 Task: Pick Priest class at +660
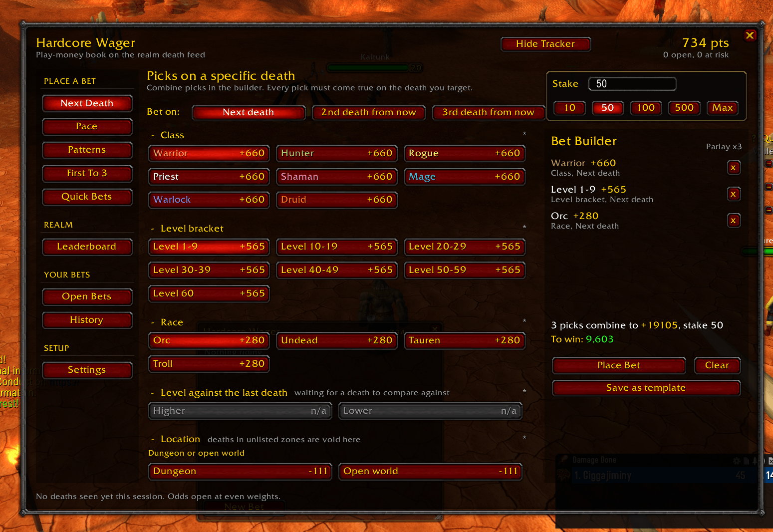pyautogui.click(x=209, y=177)
